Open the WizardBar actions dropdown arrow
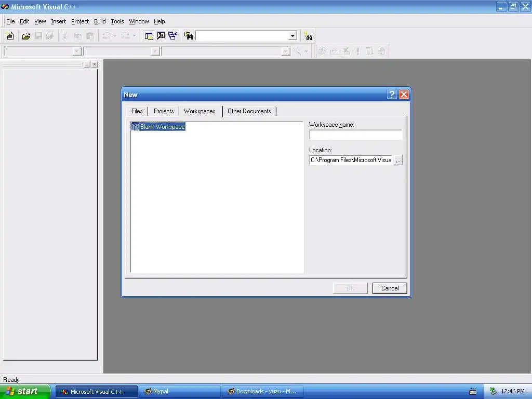The image size is (532, 399). (x=306, y=51)
